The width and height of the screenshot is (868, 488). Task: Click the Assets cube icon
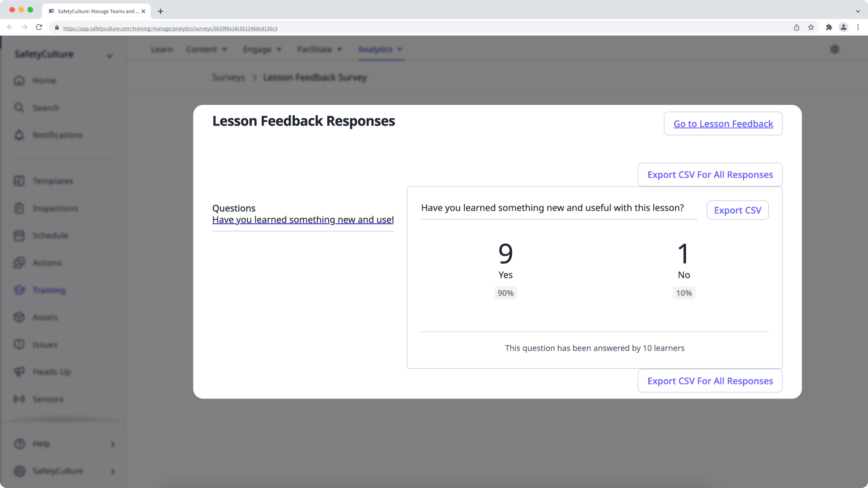coord(19,317)
